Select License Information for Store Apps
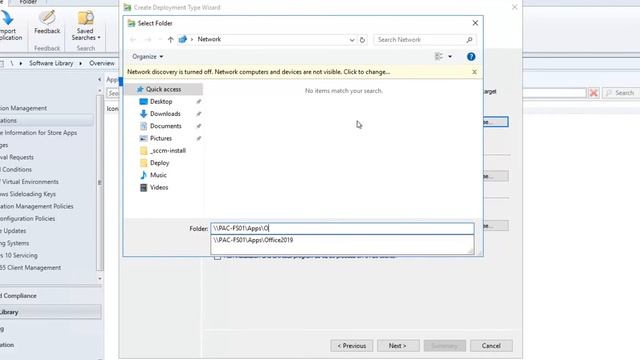 [39, 133]
